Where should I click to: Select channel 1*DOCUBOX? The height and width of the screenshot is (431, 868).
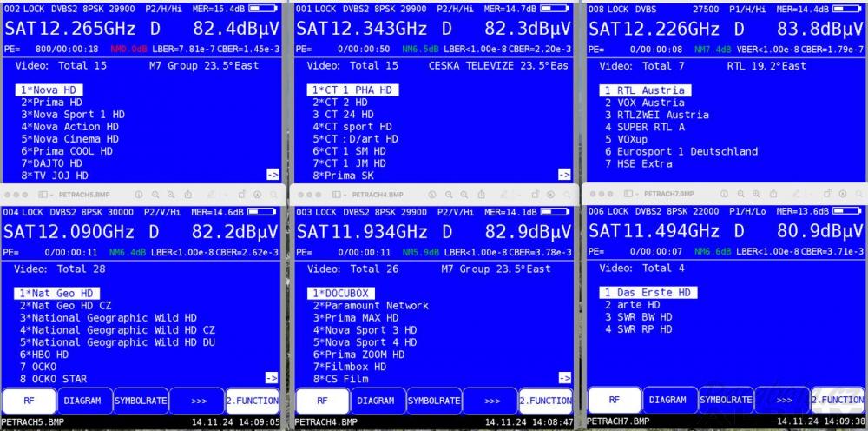pos(341,293)
